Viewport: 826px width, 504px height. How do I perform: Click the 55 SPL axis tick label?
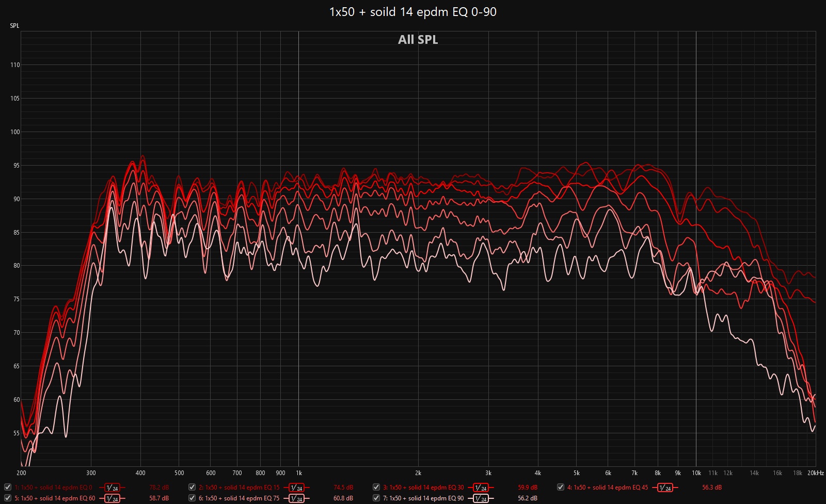click(17, 433)
